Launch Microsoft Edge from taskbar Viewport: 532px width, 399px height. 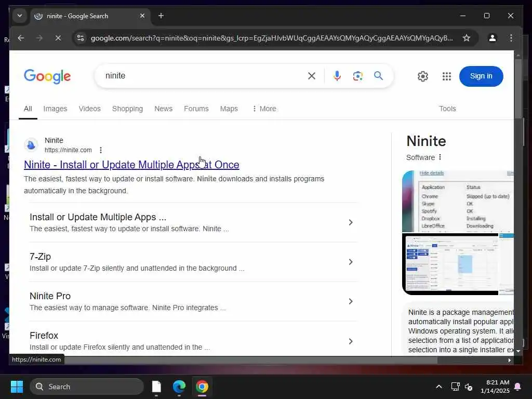tap(179, 387)
